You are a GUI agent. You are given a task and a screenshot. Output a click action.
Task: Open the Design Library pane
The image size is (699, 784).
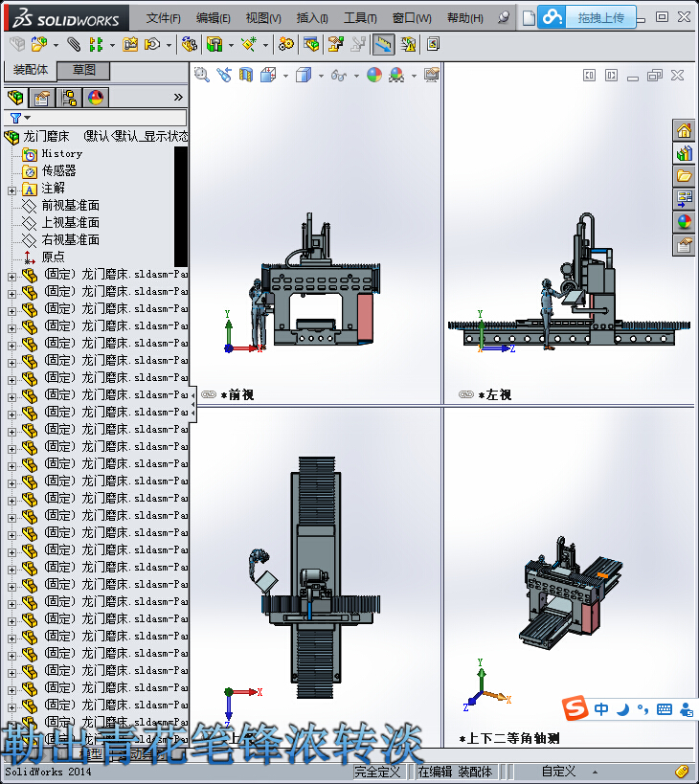(x=684, y=153)
